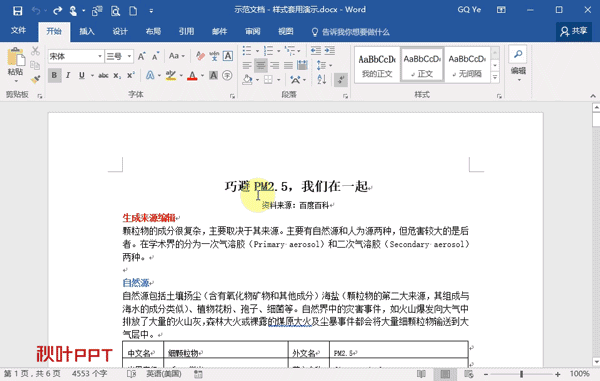Click the Redo arrow in the quick access toolbar
The width and height of the screenshot is (600, 381).
tap(57, 10)
